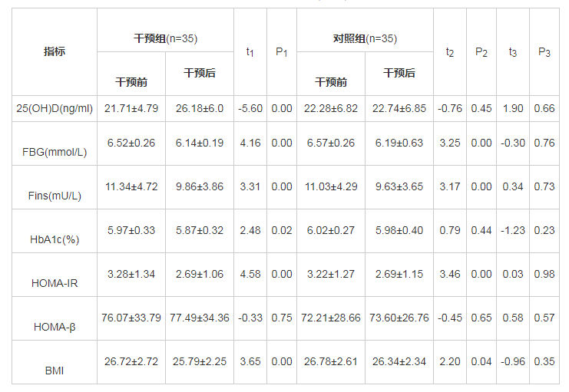The height and width of the screenshot is (392, 569).
Task: Click cell value 26.34±2.34
Action: tap(399, 361)
